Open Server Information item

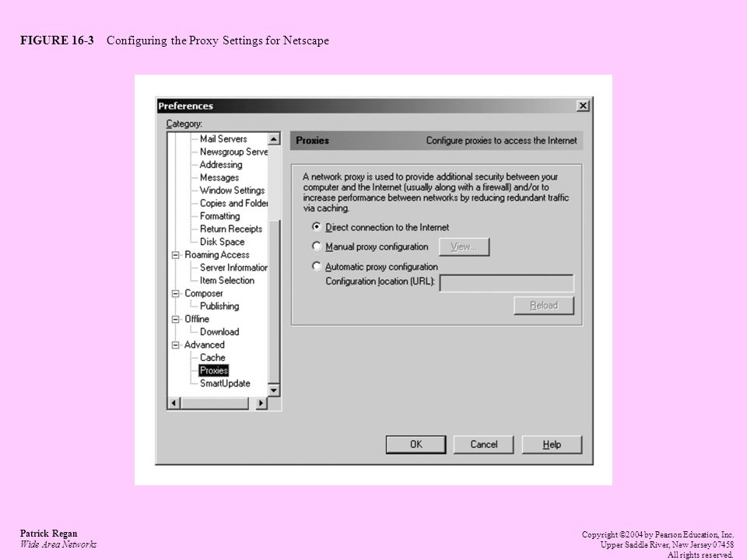click(233, 267)
